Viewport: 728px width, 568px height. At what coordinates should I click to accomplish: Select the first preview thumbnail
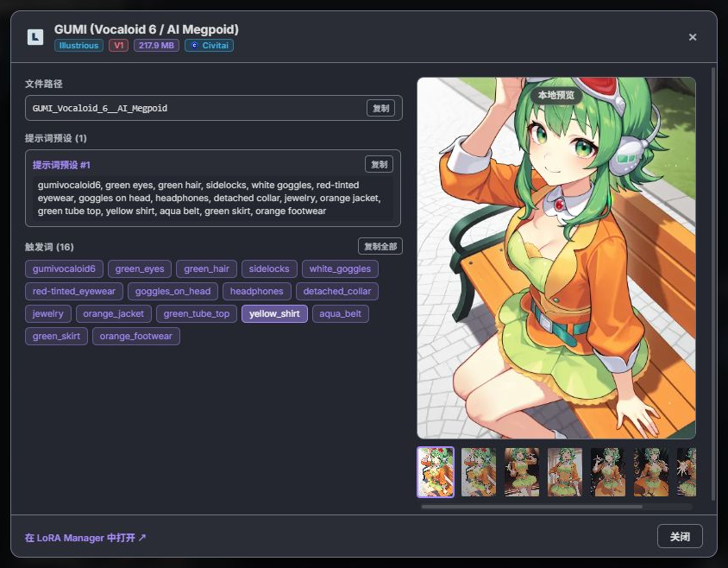[436, 472]
